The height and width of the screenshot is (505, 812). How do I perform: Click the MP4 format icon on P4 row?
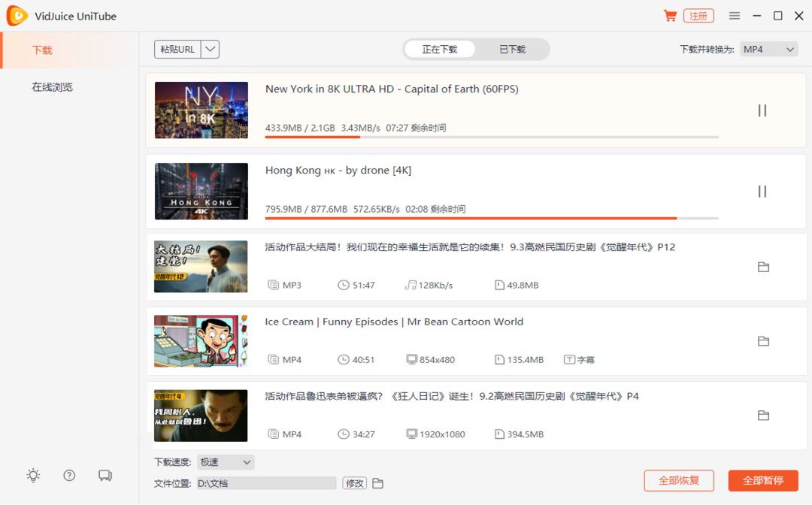(273, 434)
